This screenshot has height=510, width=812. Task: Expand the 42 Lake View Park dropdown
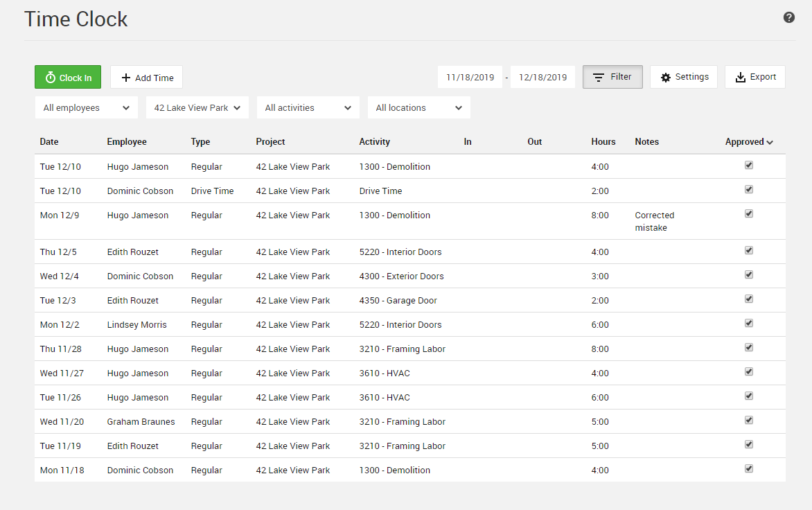click(x=197, y=108)
